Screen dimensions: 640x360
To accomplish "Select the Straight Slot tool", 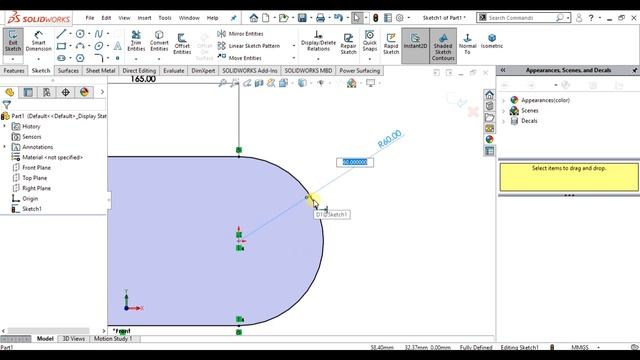I will point(61,58).
